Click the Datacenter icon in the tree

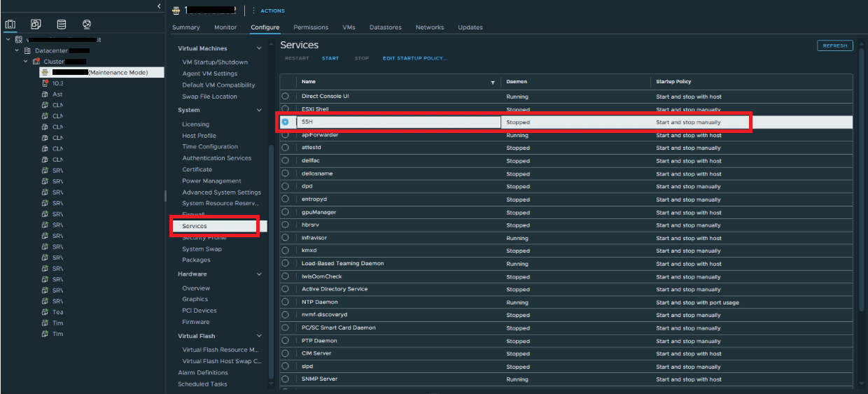point(27,51)
